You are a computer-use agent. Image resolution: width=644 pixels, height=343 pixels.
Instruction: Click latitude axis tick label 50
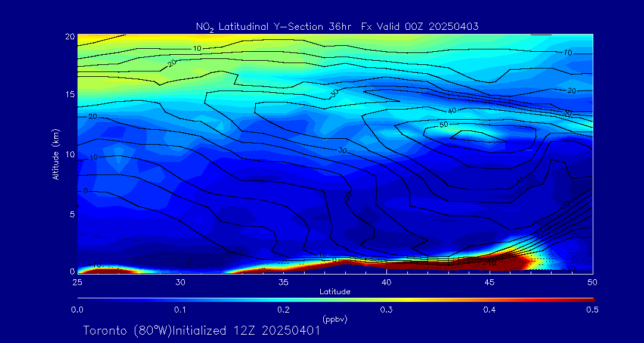pyautogui.click(x=592, y=282)
